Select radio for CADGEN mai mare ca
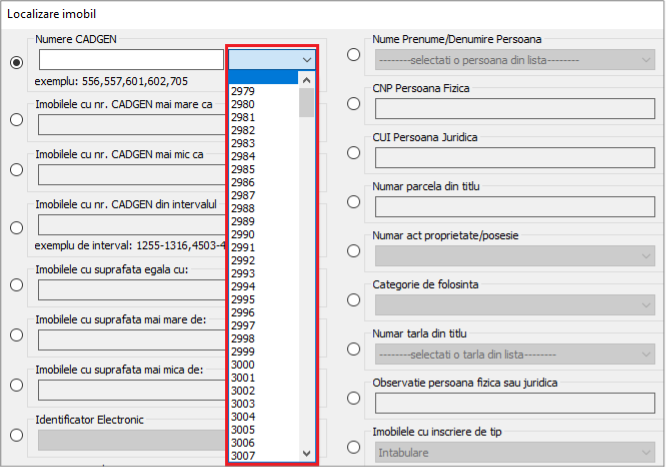 pyautogui.click(x=16, y=120)
